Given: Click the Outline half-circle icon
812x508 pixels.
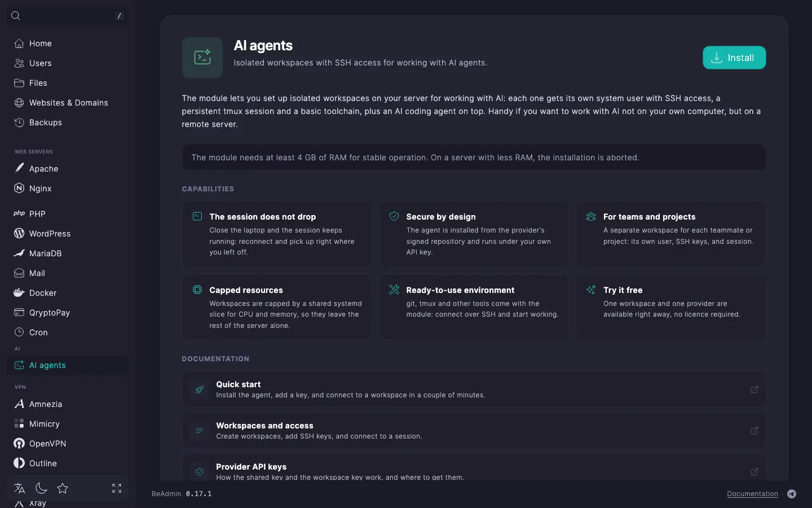Looking at the screenshot, I should click(19, 463).
